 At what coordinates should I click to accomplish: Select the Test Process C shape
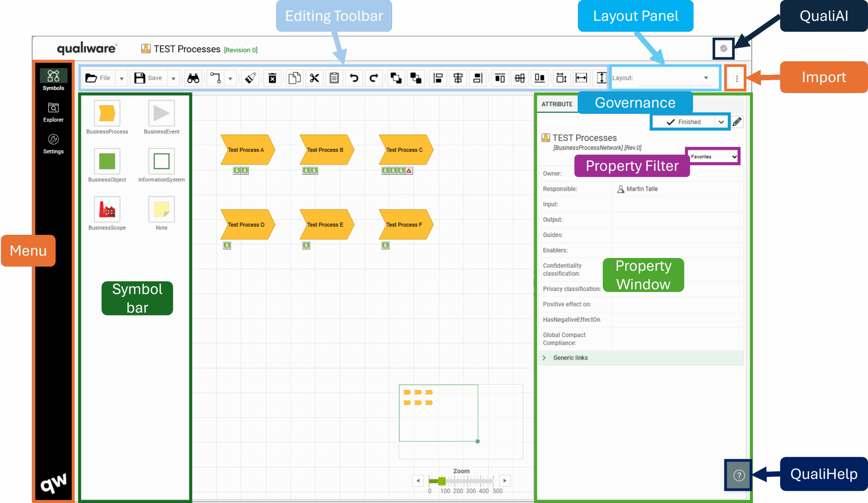coord(406,150)
